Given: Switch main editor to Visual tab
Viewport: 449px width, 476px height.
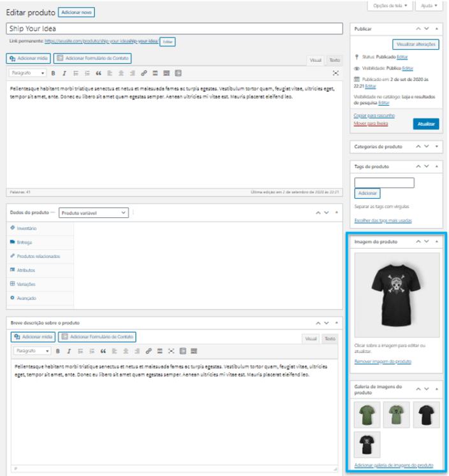Looking at the screenshot, I should (x=315, y=60).
